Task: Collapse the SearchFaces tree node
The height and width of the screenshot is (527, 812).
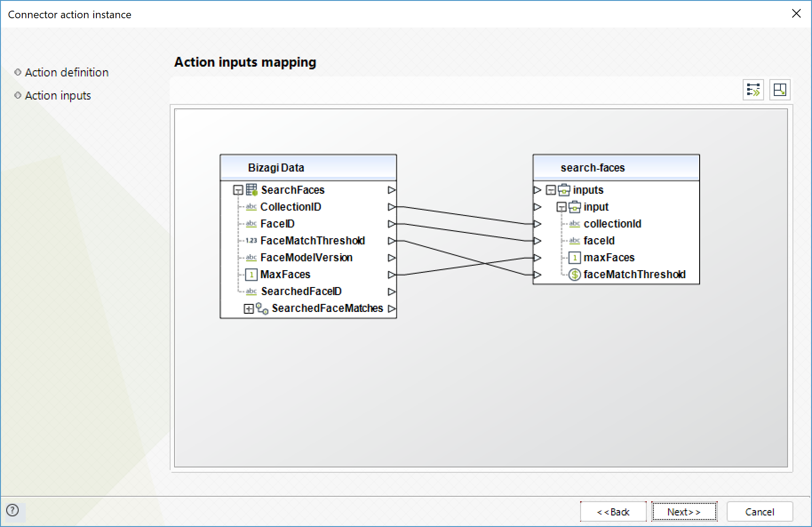Action: 238,190
